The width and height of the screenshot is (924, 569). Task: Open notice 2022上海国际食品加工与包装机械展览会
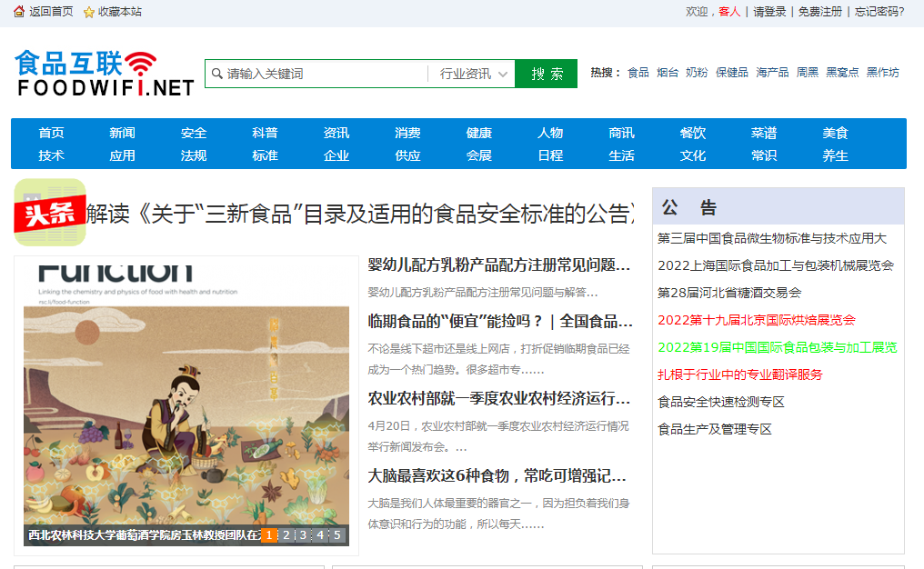point(776,265)
